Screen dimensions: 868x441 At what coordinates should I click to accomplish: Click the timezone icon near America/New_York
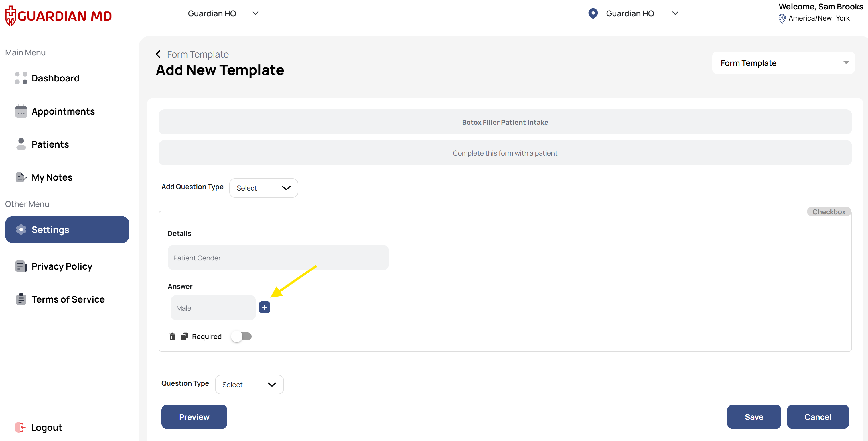point(782,19)
